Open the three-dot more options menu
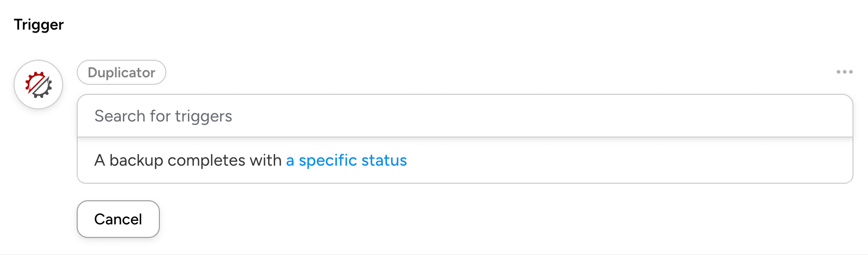 pyautogui.click(x=844, y=72)
